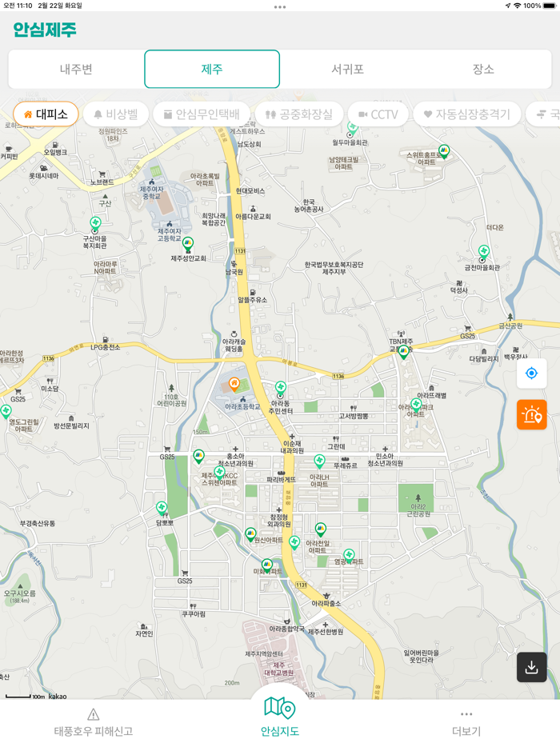Select green marker at 금천마을회관
The image size is (560, 747).
(x=484, y=252)
